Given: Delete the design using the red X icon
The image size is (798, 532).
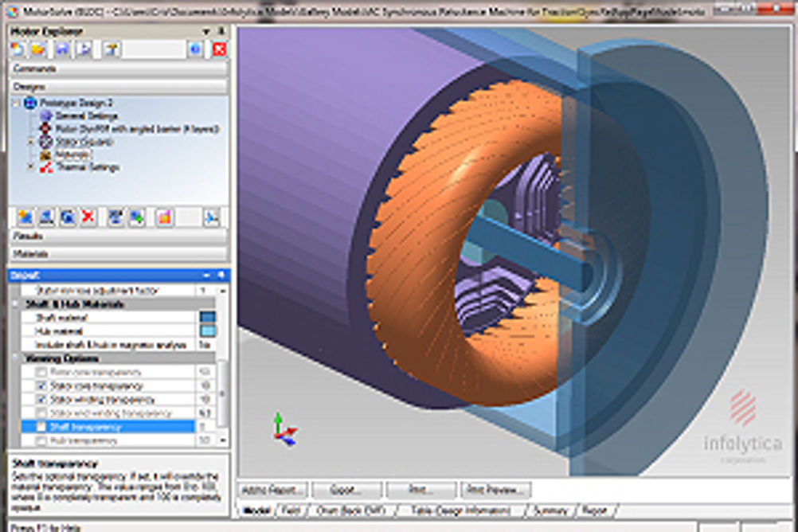Looking at the screenshot, I should 88,217.
